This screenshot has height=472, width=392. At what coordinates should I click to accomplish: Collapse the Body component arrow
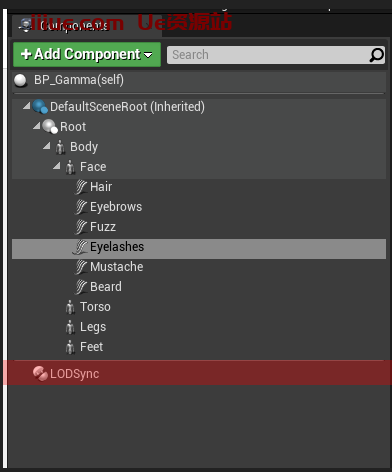(x=47, y=146)
